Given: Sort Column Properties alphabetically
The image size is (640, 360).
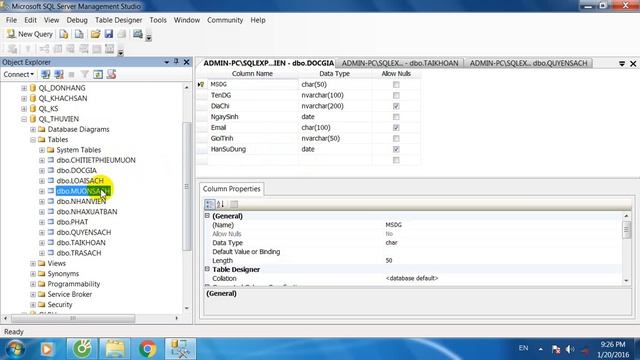Looking at the screenshot, I should 220,204.
